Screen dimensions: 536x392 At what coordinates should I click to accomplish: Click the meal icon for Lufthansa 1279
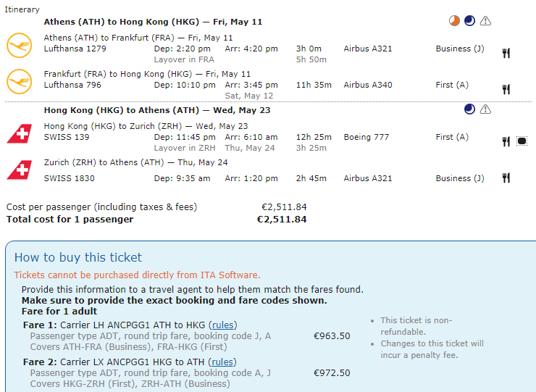click(x=506, y=53)
